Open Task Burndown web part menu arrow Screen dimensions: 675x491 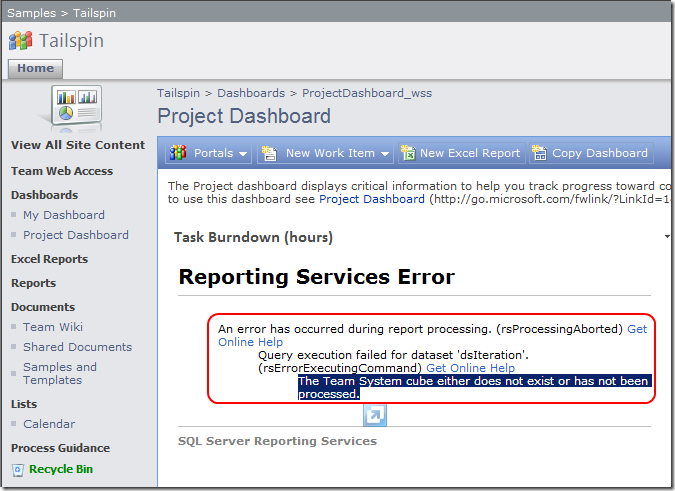(667, 236)
